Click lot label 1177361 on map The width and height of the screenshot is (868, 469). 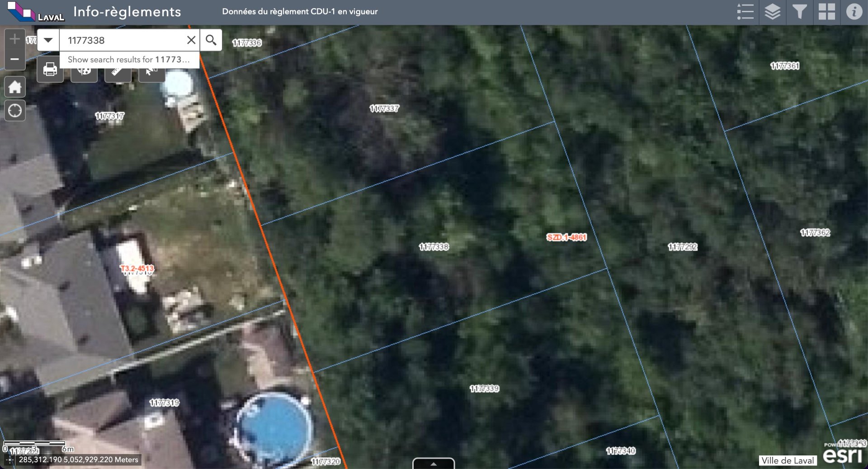[785, 66]
